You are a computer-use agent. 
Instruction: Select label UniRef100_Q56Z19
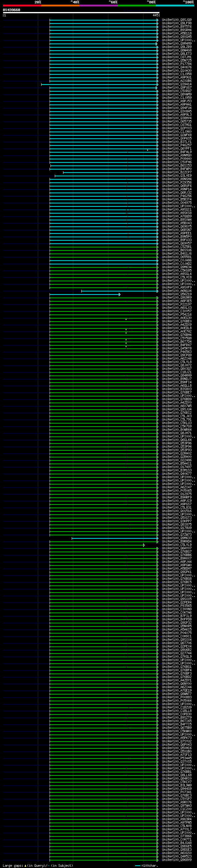pyautogui.click(x=177, y=294)
